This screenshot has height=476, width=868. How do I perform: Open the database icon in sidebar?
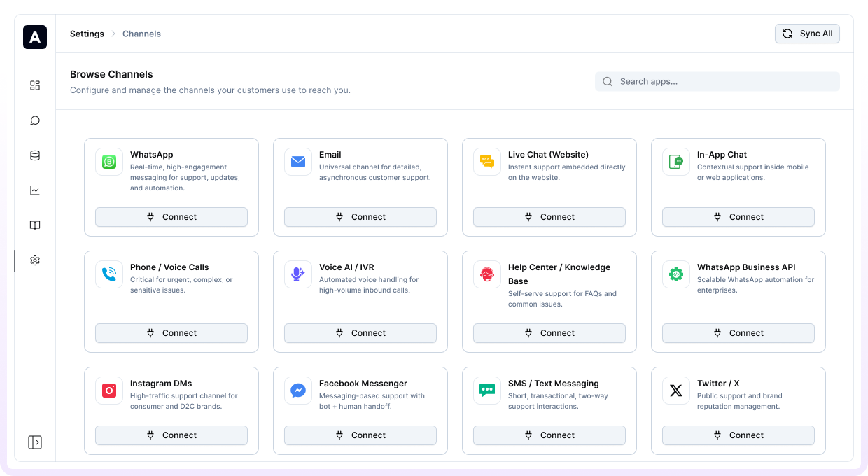35,155
